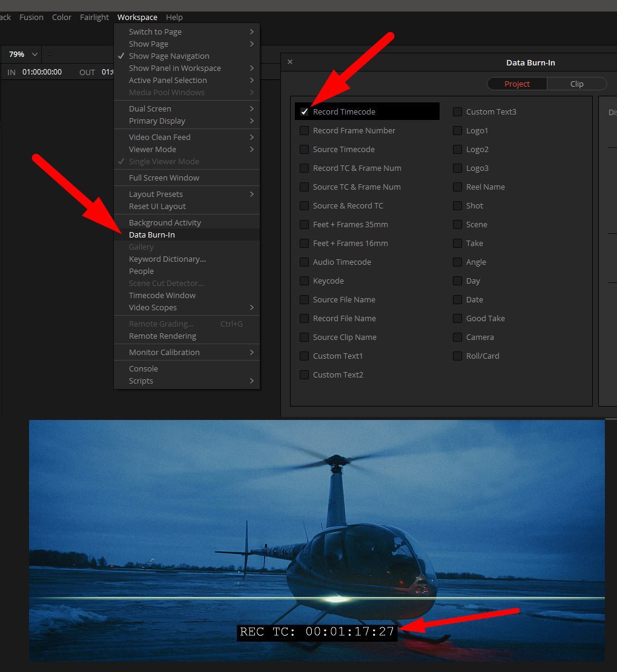Choose Remote Rendering
Image resolution: width=617 pixels, height=672 pixels.
186,336
